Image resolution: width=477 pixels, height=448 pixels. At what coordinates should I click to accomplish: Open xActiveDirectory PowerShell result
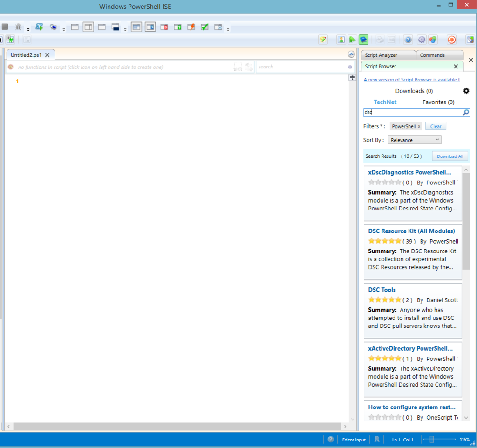[410, 348]
